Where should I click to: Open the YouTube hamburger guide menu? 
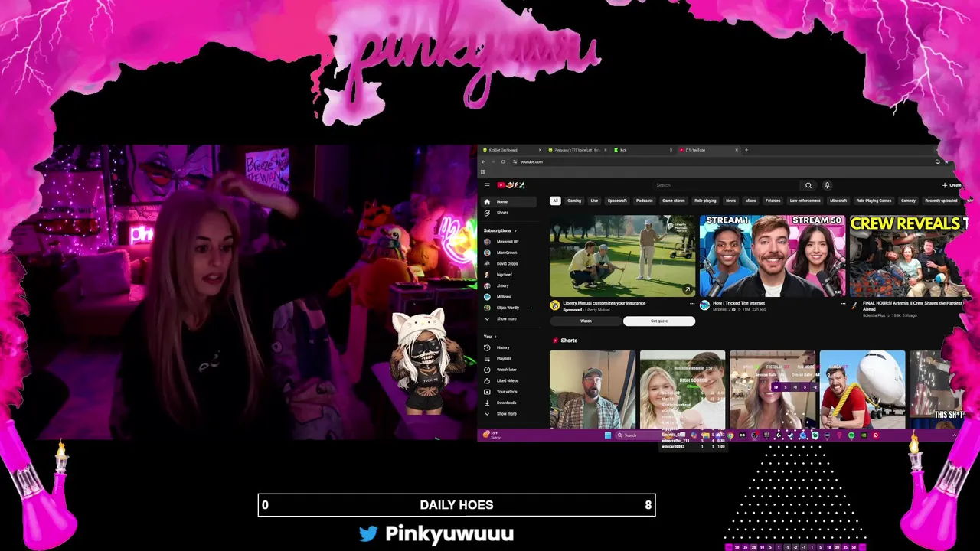point(487,185)
